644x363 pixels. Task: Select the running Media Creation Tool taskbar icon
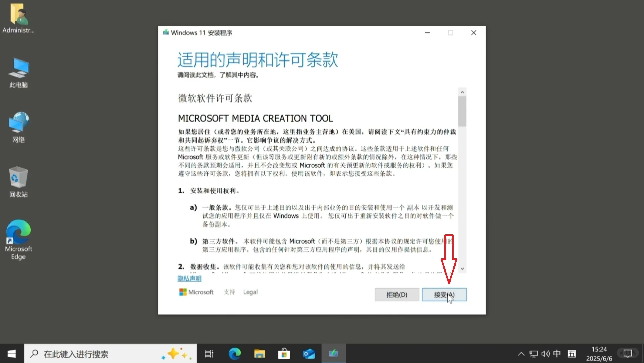pos(333,353)
